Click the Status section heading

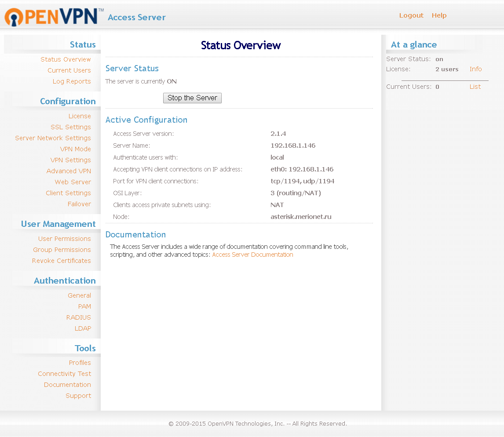pyautogui.click(x=83, y=45)
